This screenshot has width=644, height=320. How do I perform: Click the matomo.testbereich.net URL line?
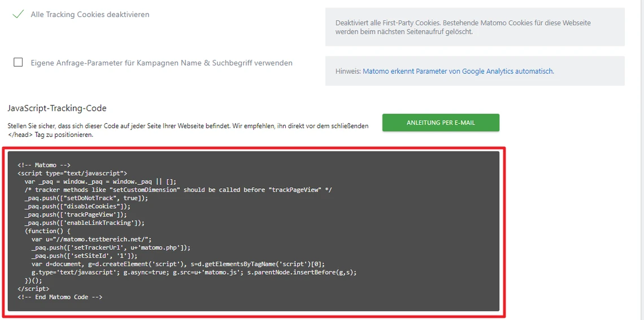pos(92,239)
